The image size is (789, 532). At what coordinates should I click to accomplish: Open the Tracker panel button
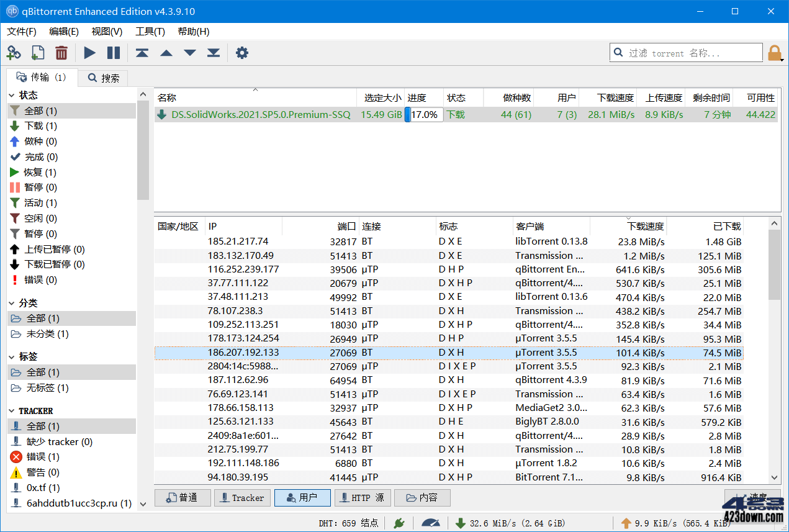tap(242, 497)
